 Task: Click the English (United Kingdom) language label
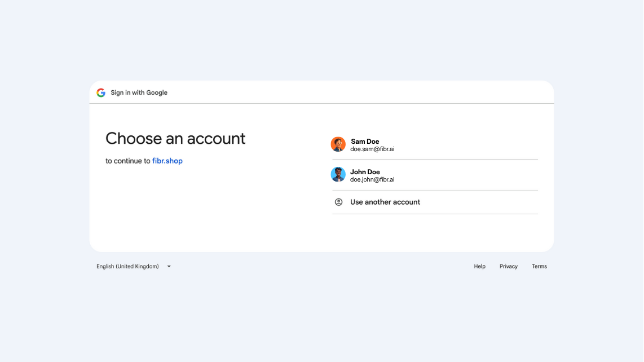click(x=127, y=267)
